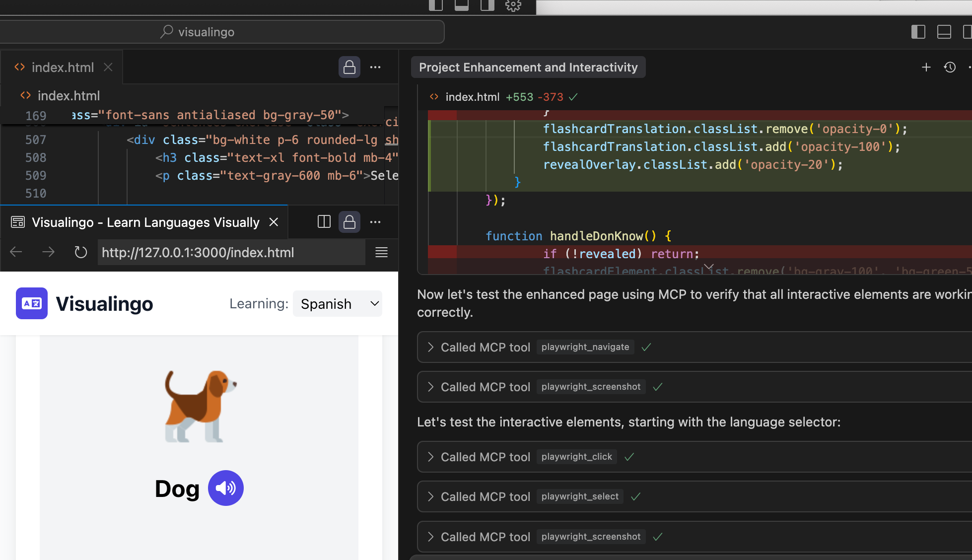Select the Visualingo preview tab
The height and width of the screenshot is (560, 972).
[x=145, y=222]
